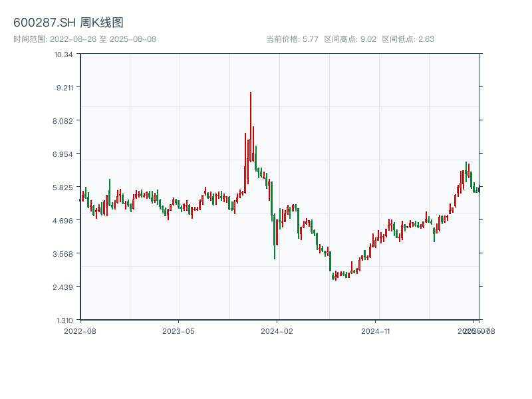Click the x-axis date label 2023-05
This screenshot has height=399, width=532.
[178, 331]
